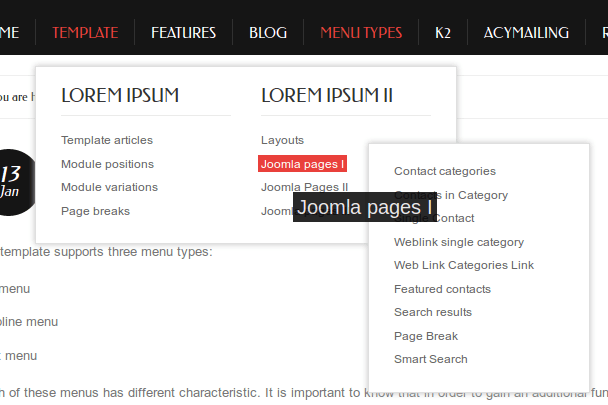Choose Contacts in Category flyout item
The height and width of the screenshot is (405, 608).
[451, 195]
